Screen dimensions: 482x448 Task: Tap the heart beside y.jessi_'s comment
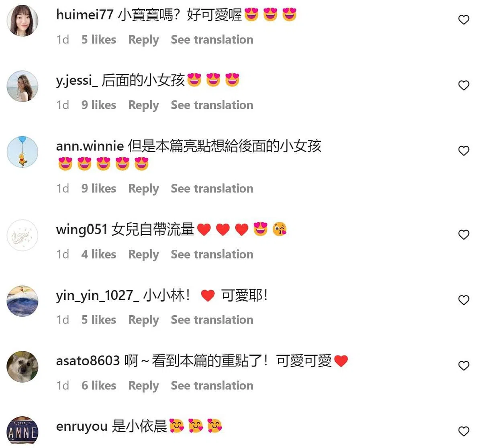464,85
